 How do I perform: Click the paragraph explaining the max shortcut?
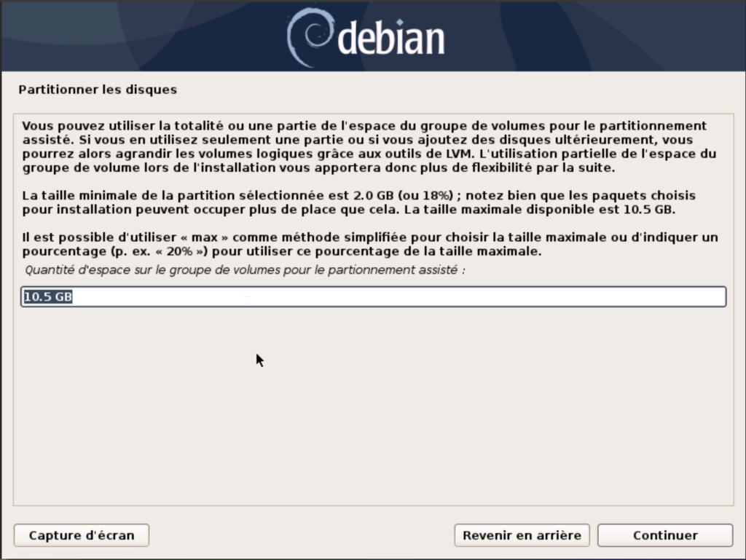click(x=364, y=245)
